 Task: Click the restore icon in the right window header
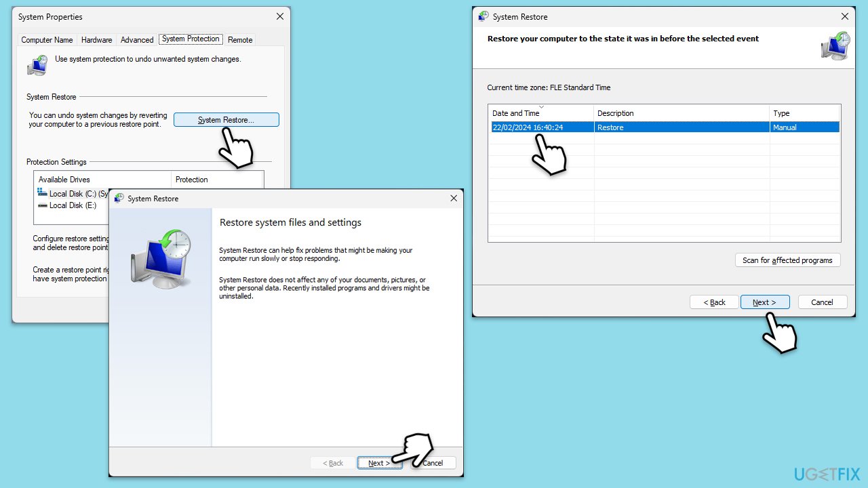[x=835, y=46]
